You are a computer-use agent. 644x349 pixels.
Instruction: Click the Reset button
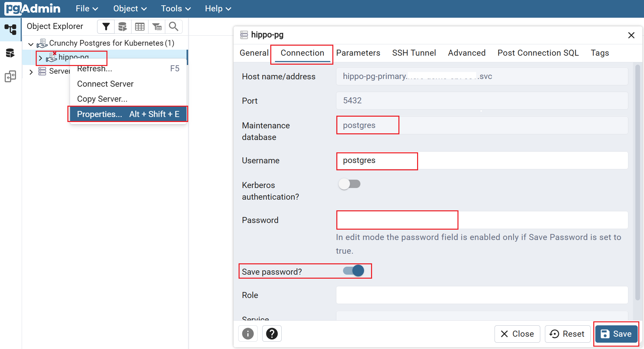[567, 334]
